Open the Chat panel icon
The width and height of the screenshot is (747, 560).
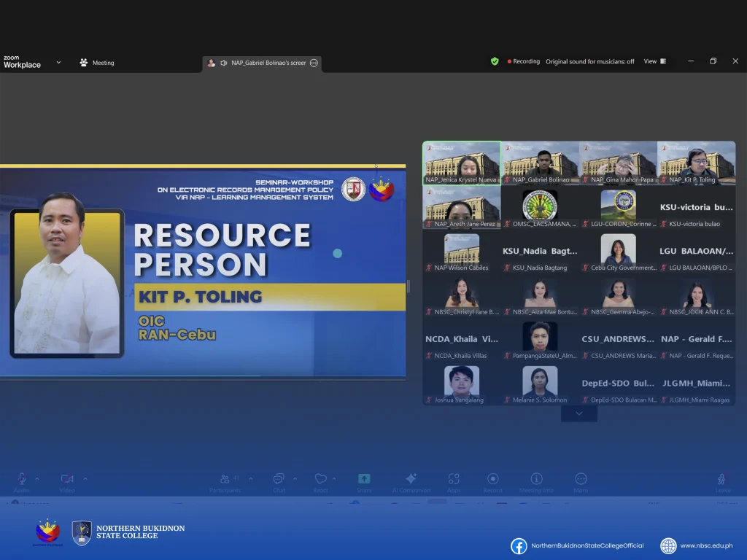tap(279, 479)
